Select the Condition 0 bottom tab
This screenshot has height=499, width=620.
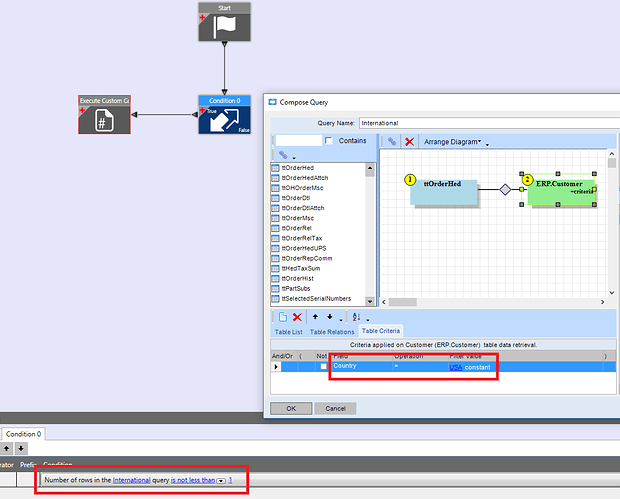(23, 434)
